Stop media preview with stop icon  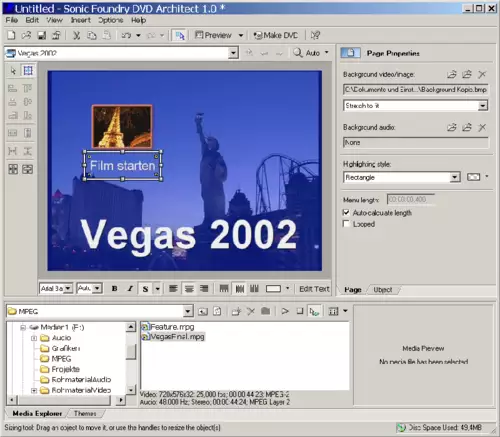tap(300, 311)
